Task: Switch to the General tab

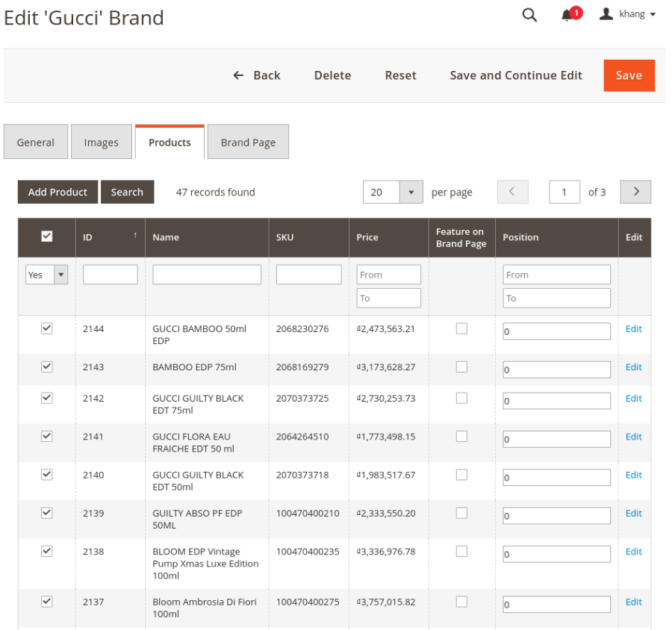Action: (36, 142)
